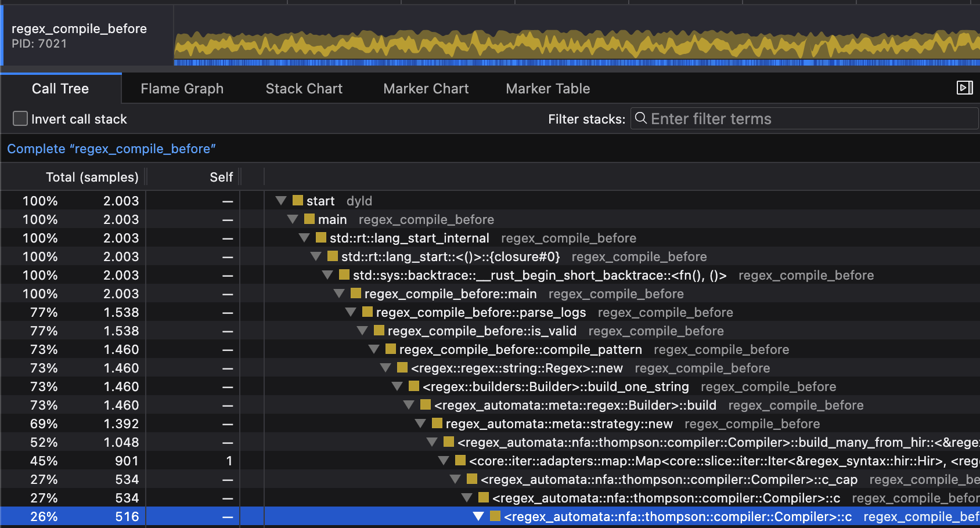Collapse the parse_logs node
The height and width of the screenshot is (528, 980).
pyautogui.click(x=351, y=312)
